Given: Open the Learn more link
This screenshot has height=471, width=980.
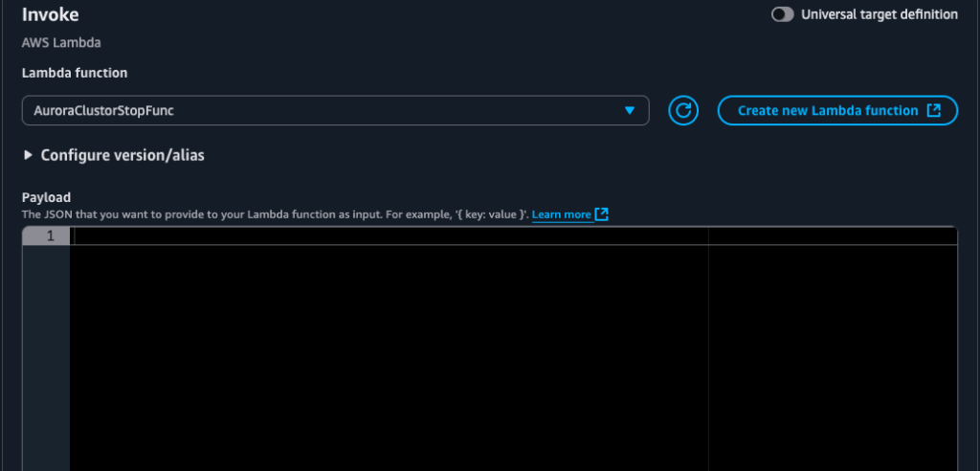Looking at the screenshot, I should click(561, 214).
